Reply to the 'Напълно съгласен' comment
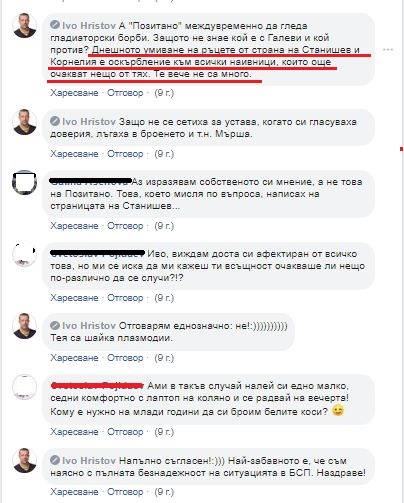Image resolution: width=404 pixels, height=503 pixels. (125, 492)
